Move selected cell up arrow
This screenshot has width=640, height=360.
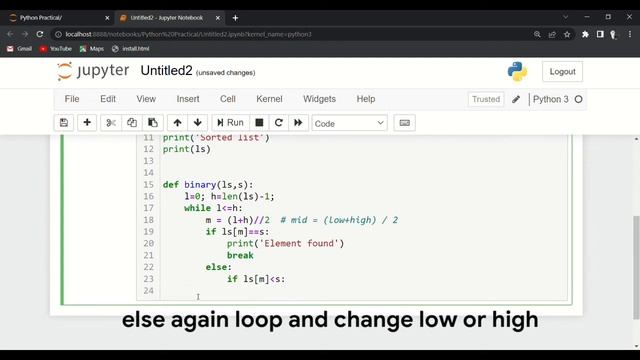click(177, 123)
